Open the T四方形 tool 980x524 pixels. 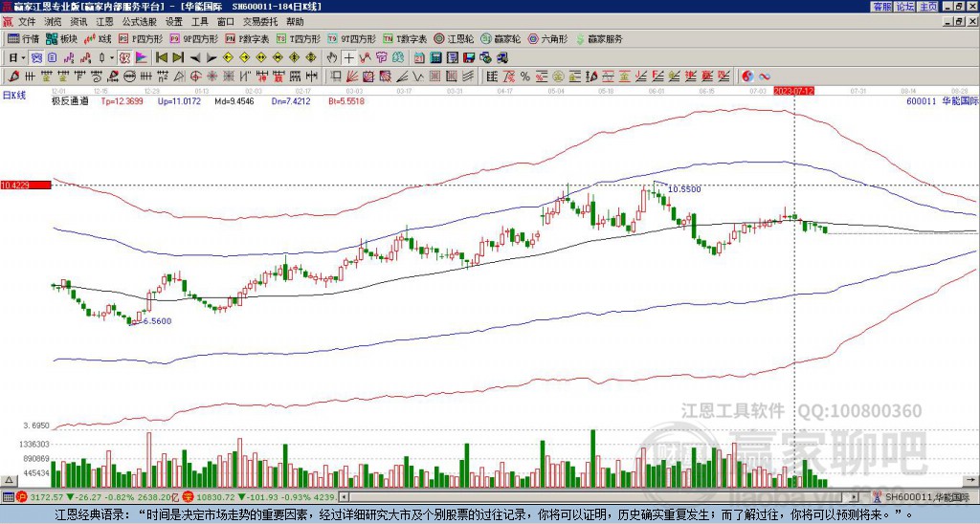pyautogui.click(x=299, y=38)
